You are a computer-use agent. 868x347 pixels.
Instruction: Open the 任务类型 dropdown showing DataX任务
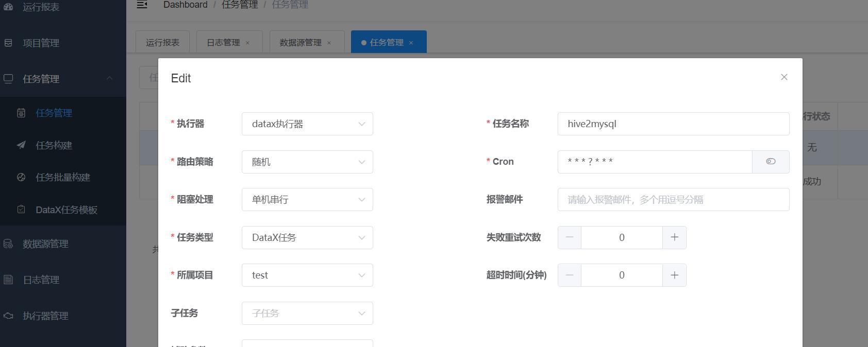pyautogui.click(x=307, y=237)
